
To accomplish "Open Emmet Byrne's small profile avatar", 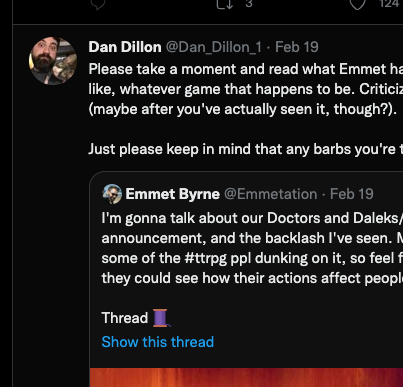I will [112, 194].
